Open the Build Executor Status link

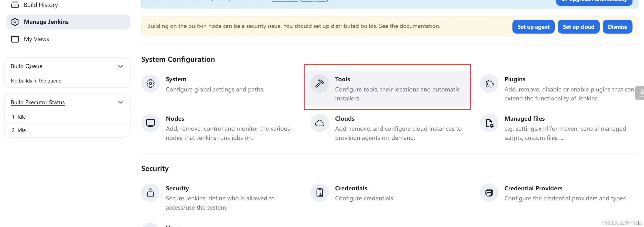(38, 102)
